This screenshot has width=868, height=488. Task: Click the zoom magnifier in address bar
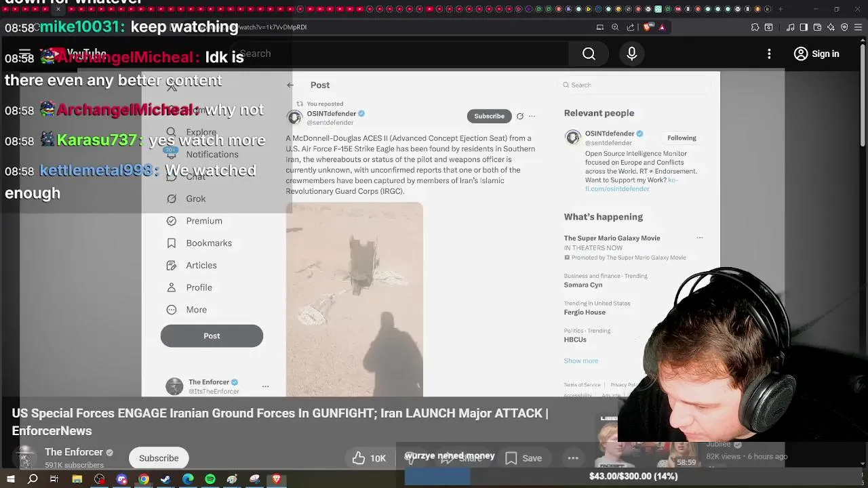[x=615, y=27]
